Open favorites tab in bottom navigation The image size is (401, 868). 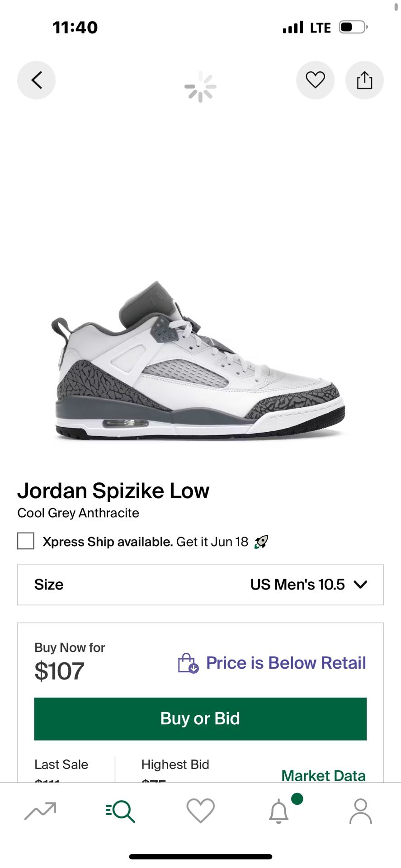tap(200, 811)
